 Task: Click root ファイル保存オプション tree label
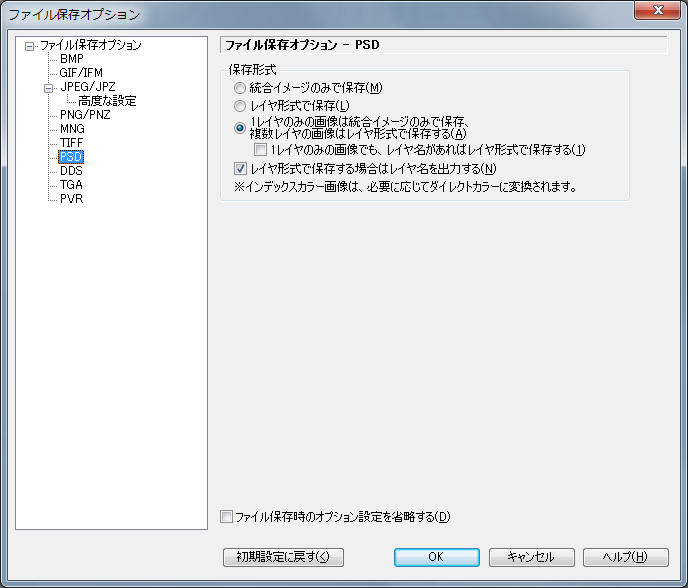(91, 45)
